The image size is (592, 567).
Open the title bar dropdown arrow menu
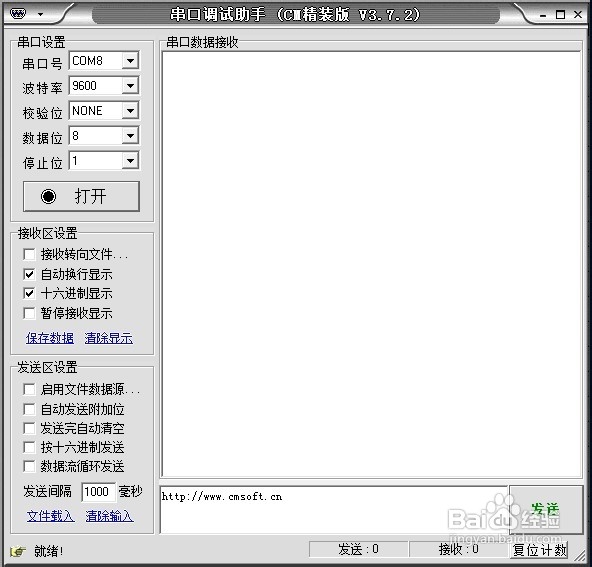tap(40, 15)
